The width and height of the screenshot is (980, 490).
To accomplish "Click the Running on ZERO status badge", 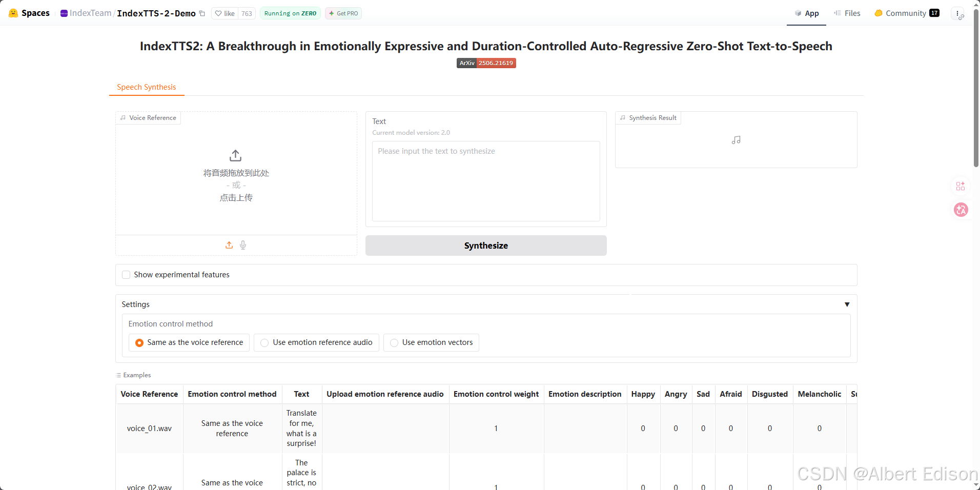I will (x=290, y=13).
